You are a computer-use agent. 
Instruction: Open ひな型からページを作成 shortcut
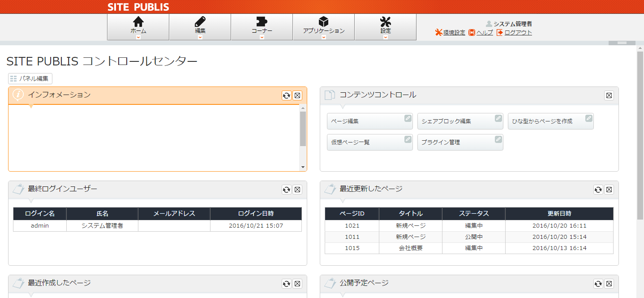click(551, 121)
